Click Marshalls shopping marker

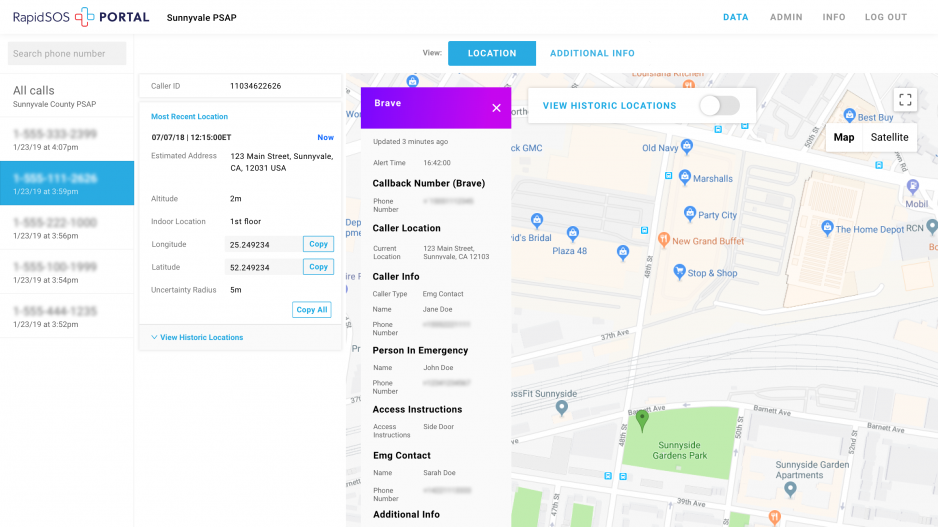tap(685, 176)
